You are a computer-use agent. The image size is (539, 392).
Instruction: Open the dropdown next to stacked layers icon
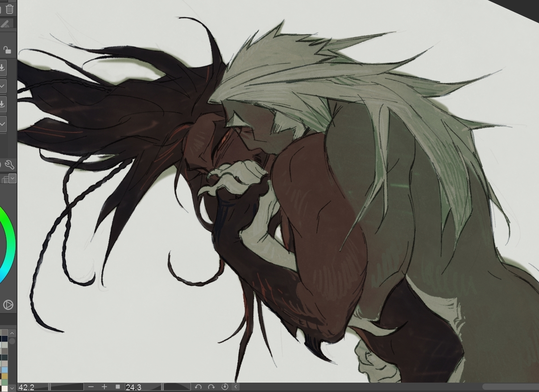pyautogui.click(x=12, y=178)
